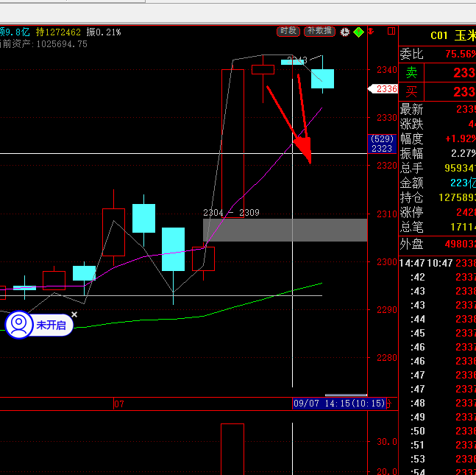The height and width of the screenshot is (475, 476).
Task: Click the chart horizontal scrollbar thumb
Action: 346,395
